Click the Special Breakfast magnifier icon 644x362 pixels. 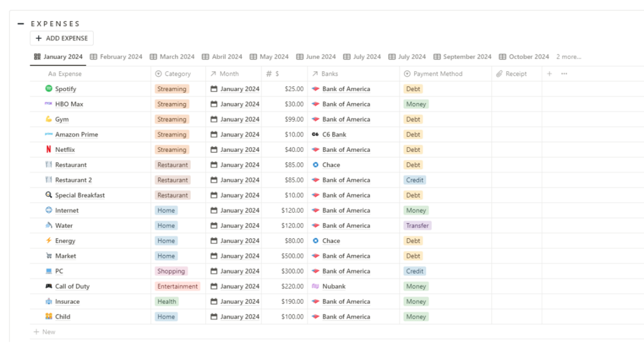(x=49, y=195)
